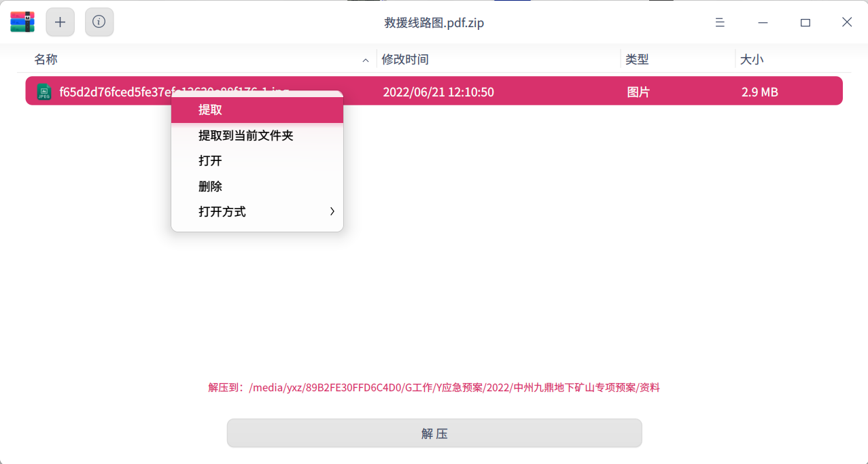Maximize the archive manager window

point(805,22)
